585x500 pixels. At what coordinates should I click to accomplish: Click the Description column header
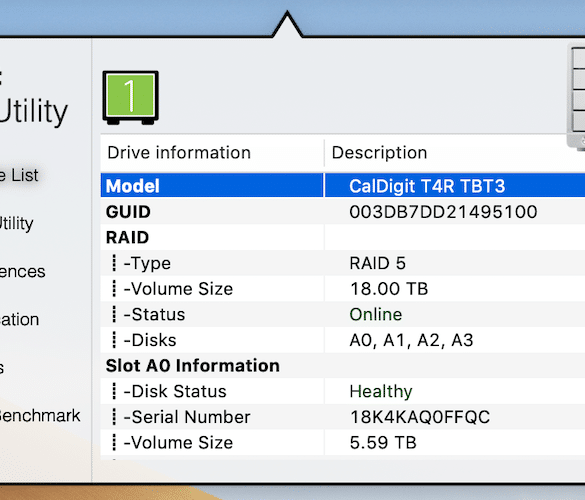(x=379, y=153)
